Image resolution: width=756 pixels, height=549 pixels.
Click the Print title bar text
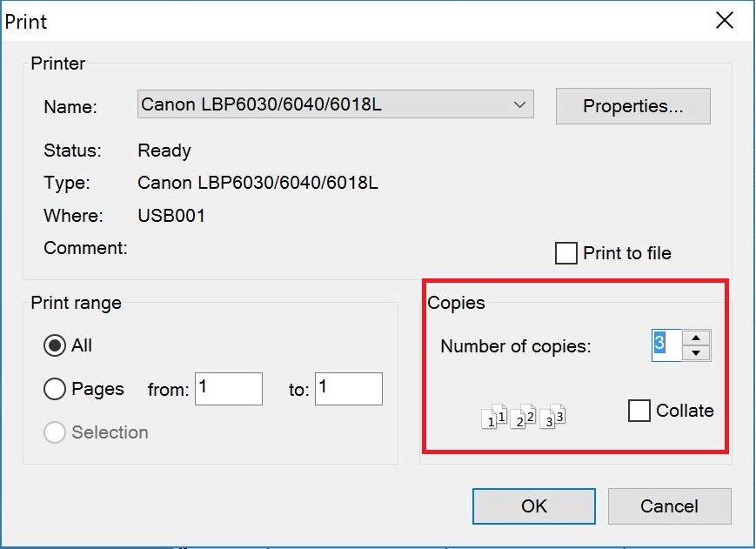click(x=26, y=21)
